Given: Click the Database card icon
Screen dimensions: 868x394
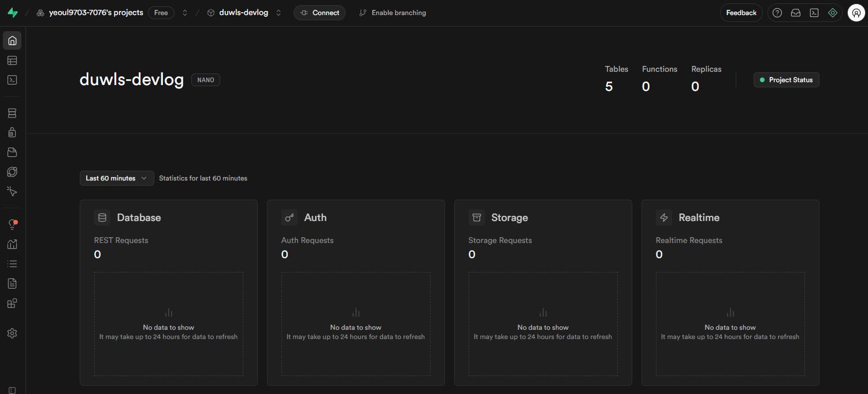Looking at the screenshot, I should [x=102, y=218].
